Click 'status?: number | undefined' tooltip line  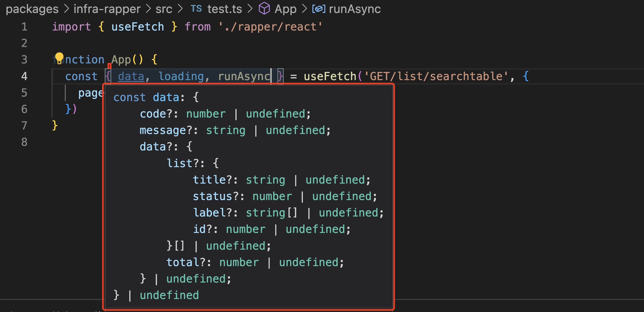pyautogui.click(x=285, y=197)
